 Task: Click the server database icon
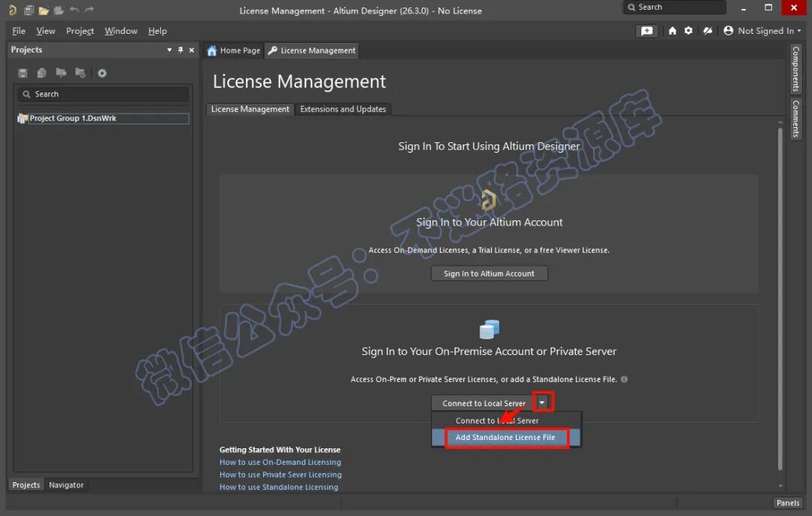489,329
